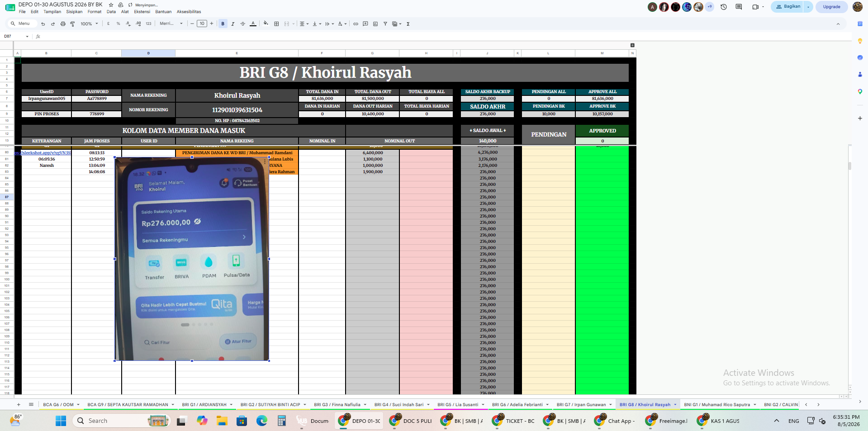Image resolution: width=868 pixels, height=431 pixels.
Task: Apply strikethrough formatting
Action: 243,24
